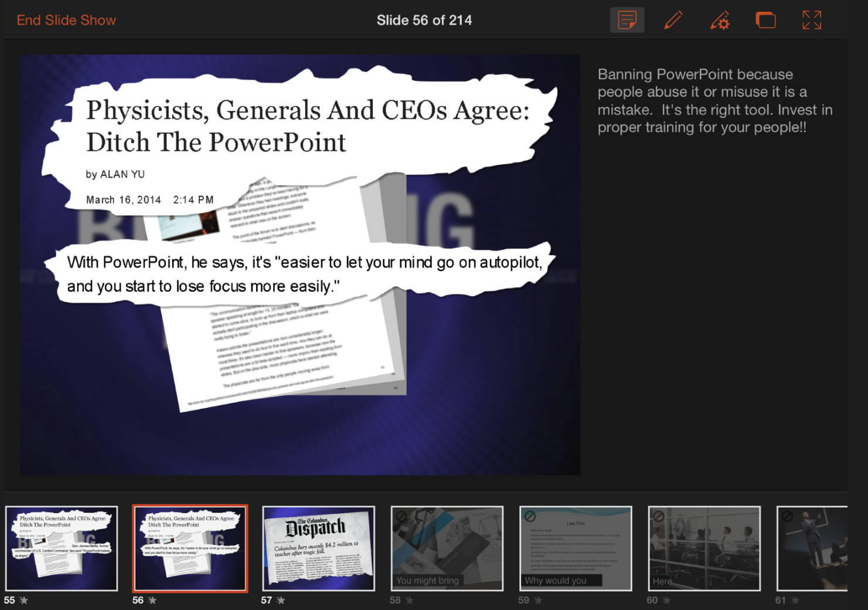Image resolution: width=868 pixels, height=610 pixels.
Task: Click the slide number label "58"
Action: click(x=395, y=600)
